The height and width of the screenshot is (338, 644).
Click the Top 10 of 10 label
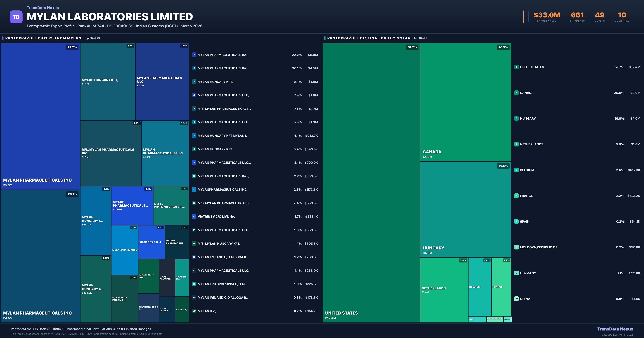(x=421, y=38)
